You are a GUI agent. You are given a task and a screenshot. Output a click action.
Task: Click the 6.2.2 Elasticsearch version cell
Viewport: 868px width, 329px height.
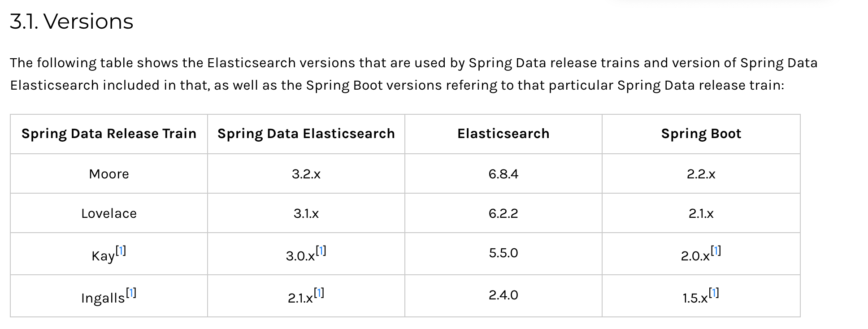503,213
